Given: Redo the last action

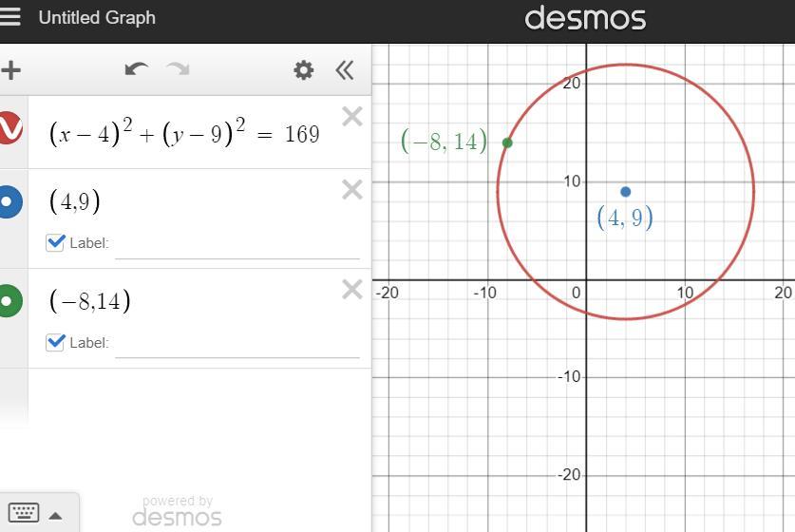Looking at the screenshot, I should click(x=178, y=69).
